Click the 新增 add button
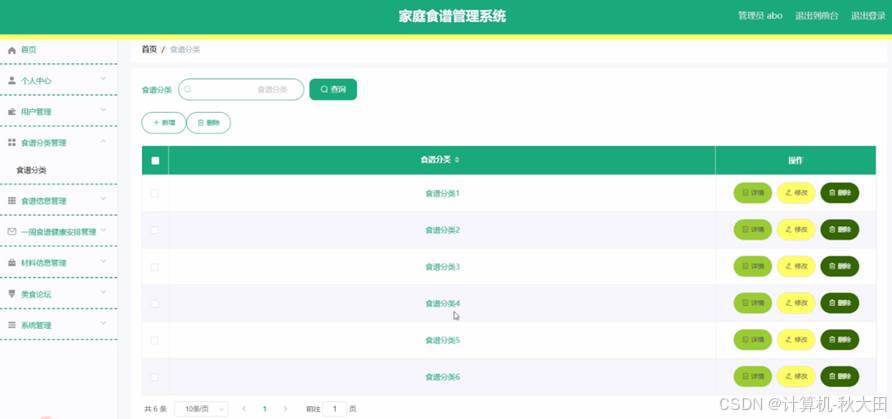This screenshot has width=892, height=419. pos(164,123)
